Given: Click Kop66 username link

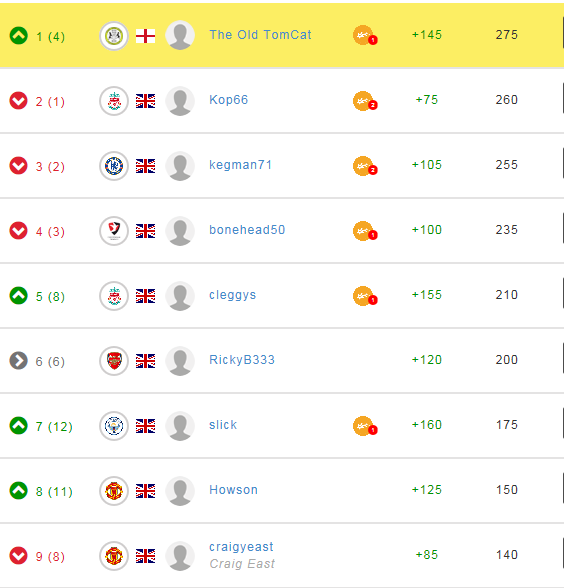Looking at the screenshot, I should [x=228, y=100].
